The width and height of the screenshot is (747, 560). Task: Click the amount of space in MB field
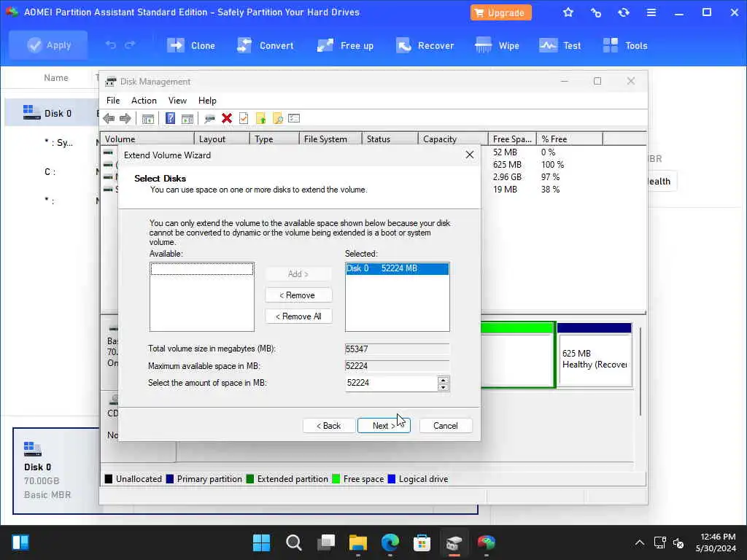click(391, 383)
